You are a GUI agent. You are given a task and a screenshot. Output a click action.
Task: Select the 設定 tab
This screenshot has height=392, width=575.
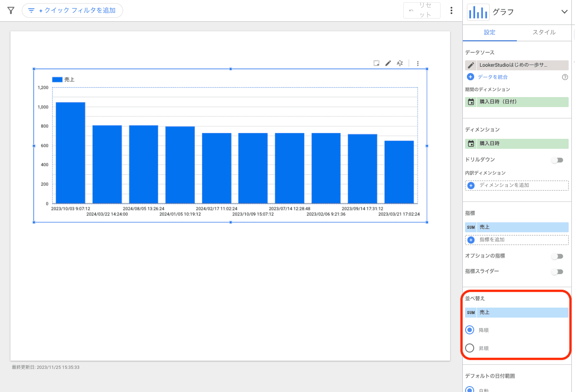coord(490,33)
